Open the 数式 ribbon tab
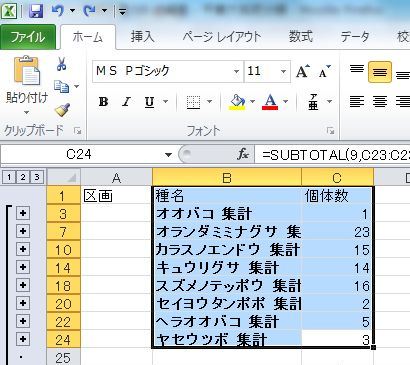 click(301, 36)
